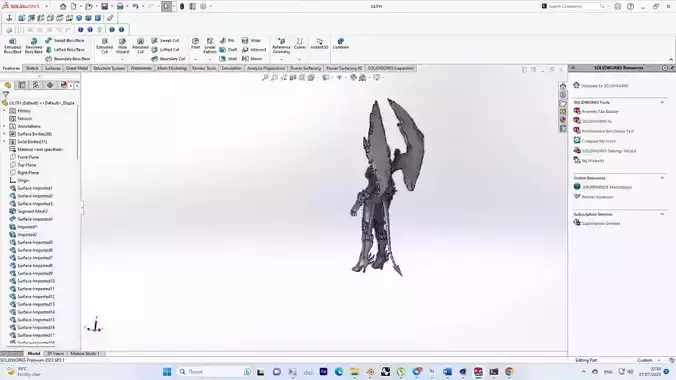The width and height of the screenshot is (676, 380).
Task: Switch to the Surfaces tab
Action: tap(53, 68)
